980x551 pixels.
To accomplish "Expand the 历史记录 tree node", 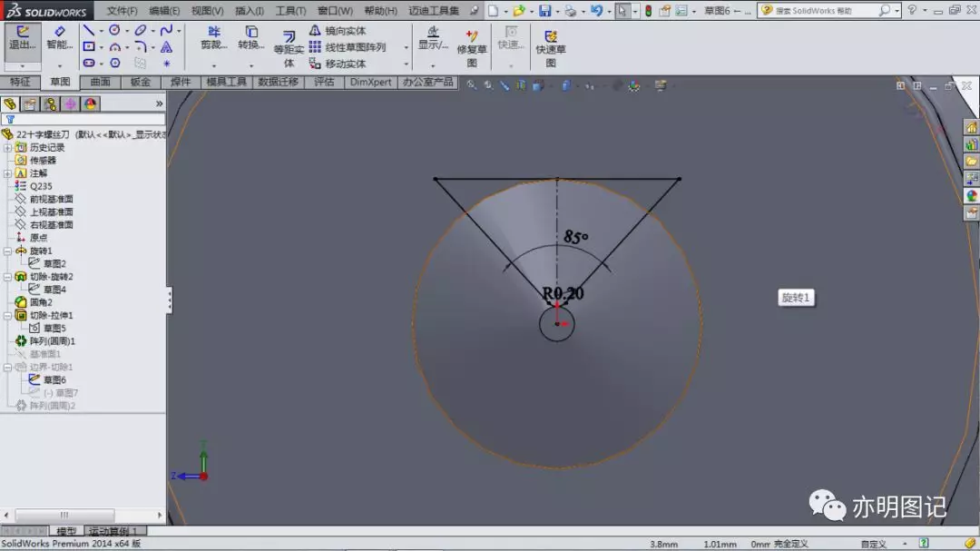I will [7, 148].
